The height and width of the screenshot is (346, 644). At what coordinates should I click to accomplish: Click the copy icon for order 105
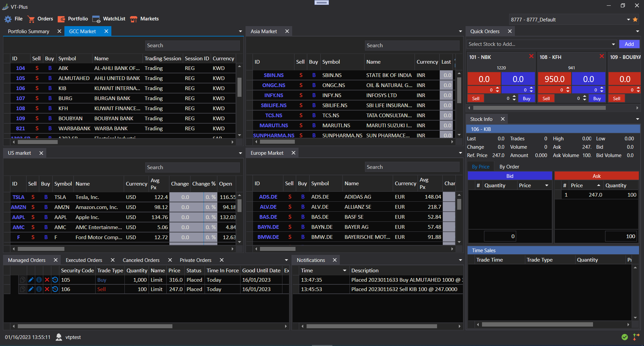[x=22, y=280]
